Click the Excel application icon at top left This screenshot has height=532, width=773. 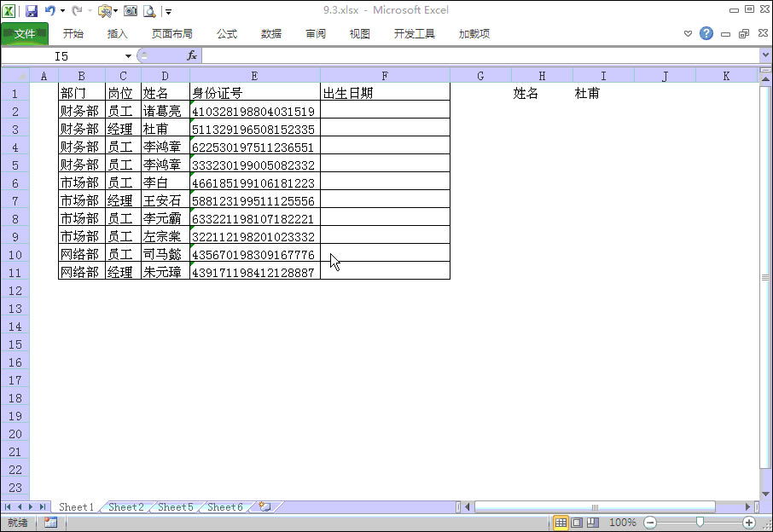[9, 11]
